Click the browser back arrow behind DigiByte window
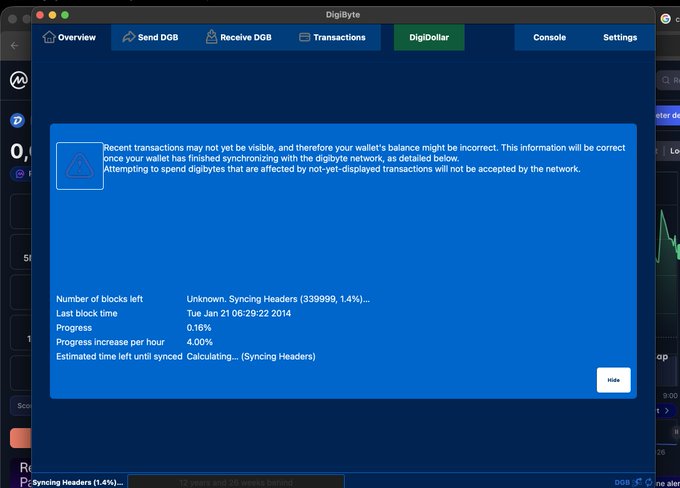This screenshot has height=488, width=680. tap(14, 46)
